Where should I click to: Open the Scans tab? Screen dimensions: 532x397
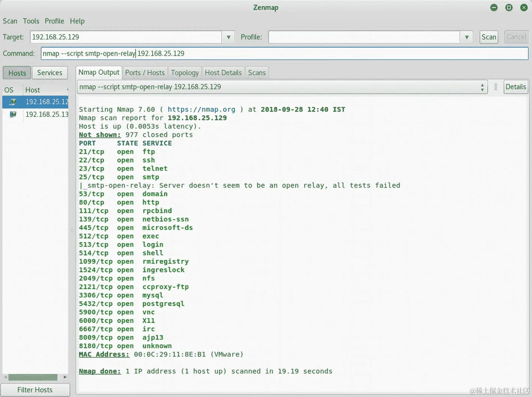point(257,72)
